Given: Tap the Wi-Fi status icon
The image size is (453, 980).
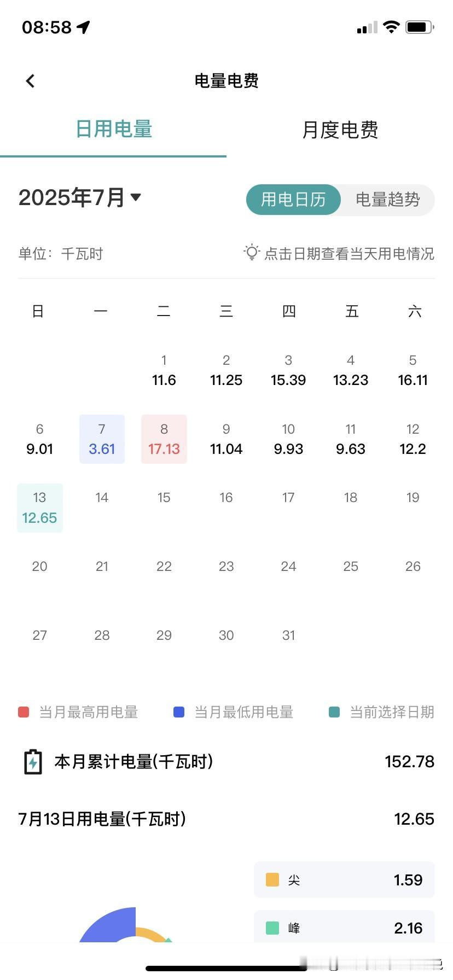Looking at the screenshot, I should [391, 27].
